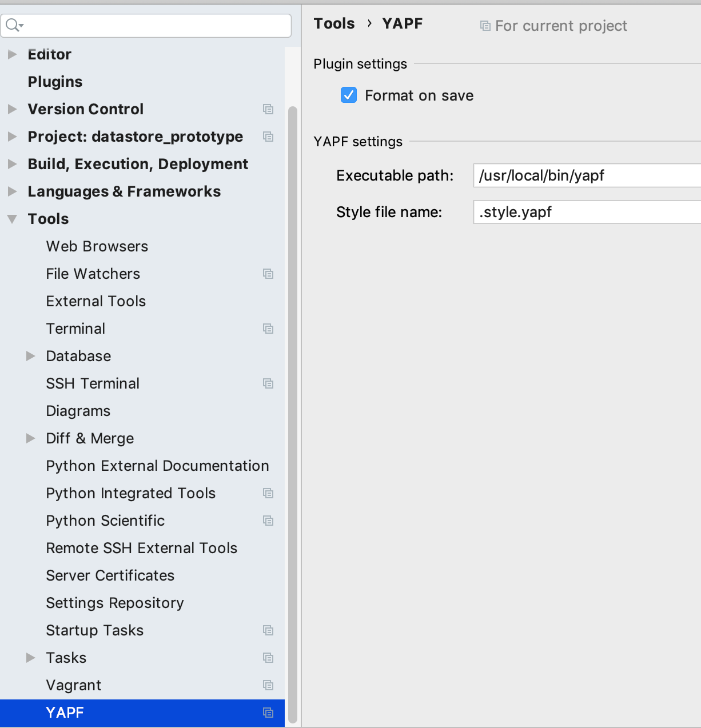Select Web Browsers under Tools
The image size is (701, 728).
(x=97, y=246)
